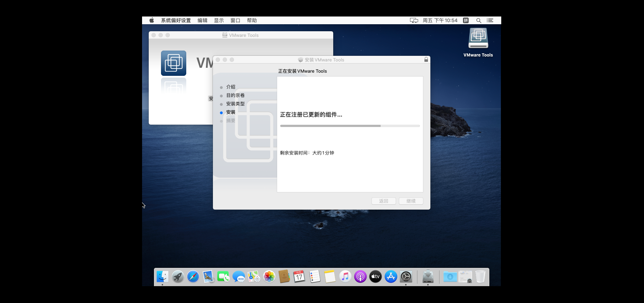644x303 pixels.
Task: Open Notification Center list icon
Action: (x=490, y=20)
